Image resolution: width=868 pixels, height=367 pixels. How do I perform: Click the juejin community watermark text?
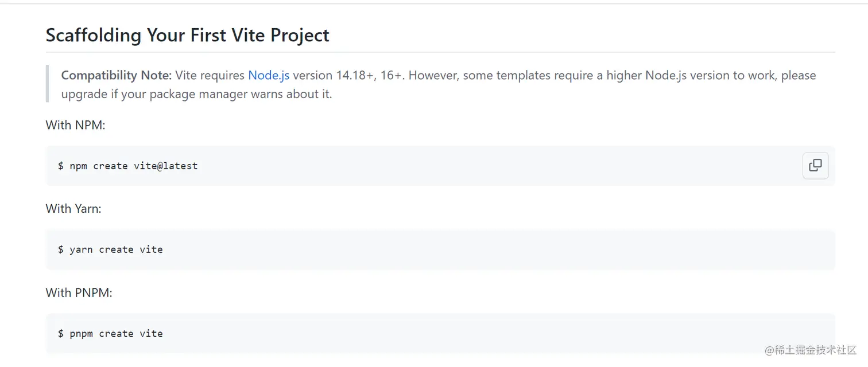click(811, 350)
